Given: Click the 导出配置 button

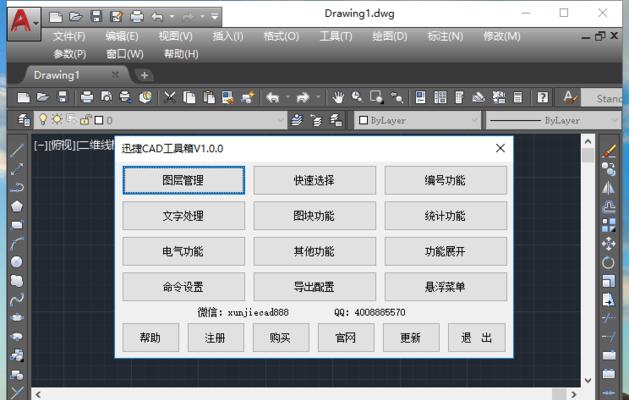Looking at the screenshot, I should 314,287.
